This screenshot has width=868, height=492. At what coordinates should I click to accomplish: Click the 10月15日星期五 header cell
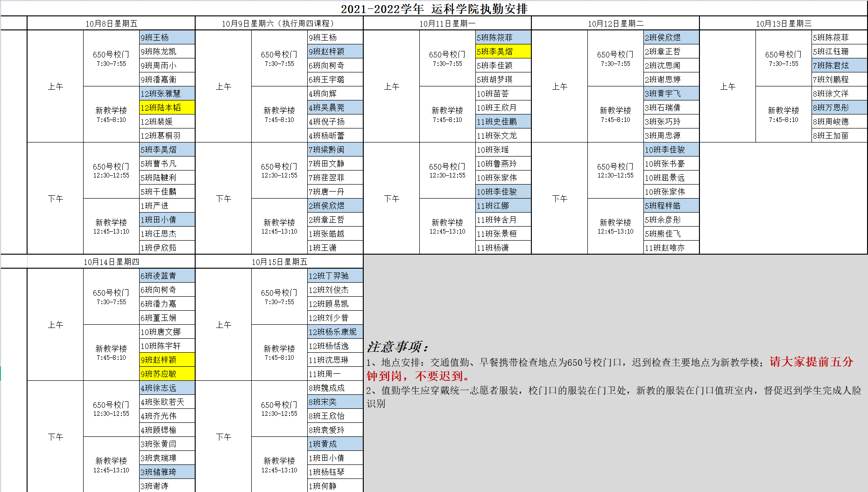point(279,262)
